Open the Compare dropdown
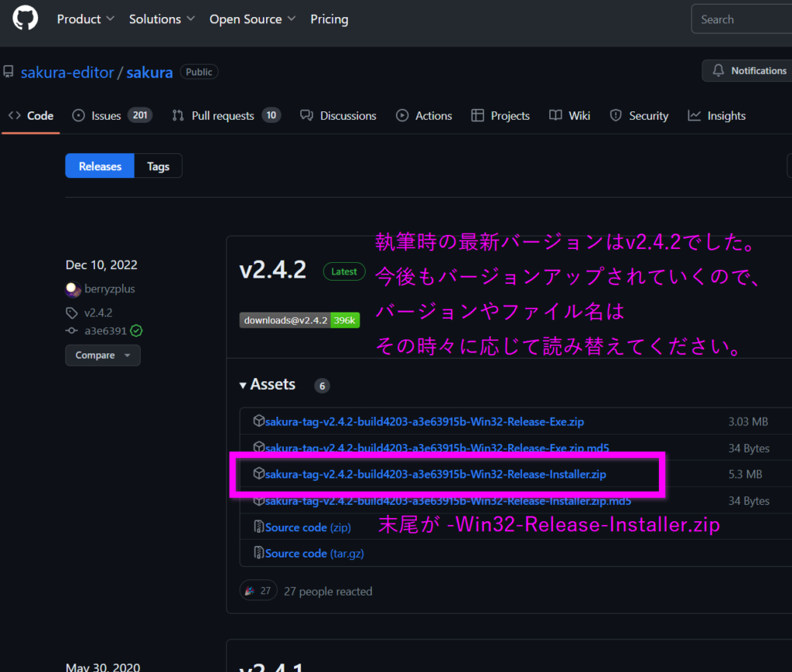Image resolution: width=792 pixels, height=672 pixels. (103, 356)
